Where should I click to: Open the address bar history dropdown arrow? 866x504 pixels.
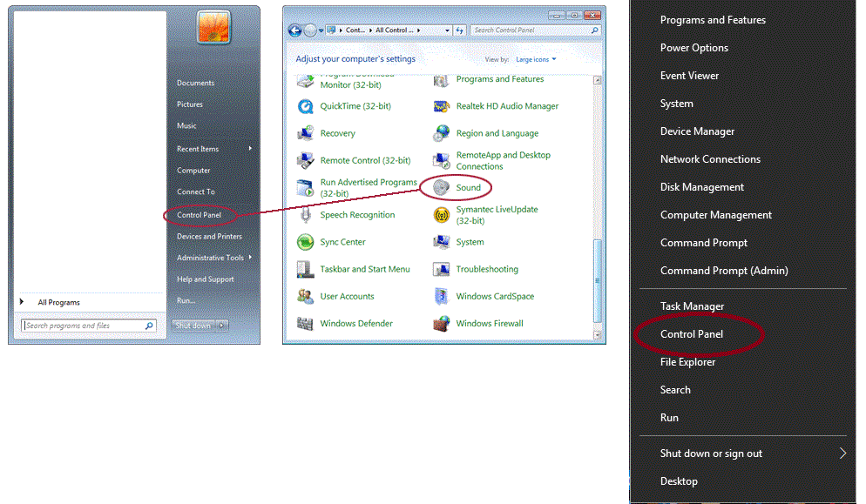pyautogui.click(x=447, y=30)
